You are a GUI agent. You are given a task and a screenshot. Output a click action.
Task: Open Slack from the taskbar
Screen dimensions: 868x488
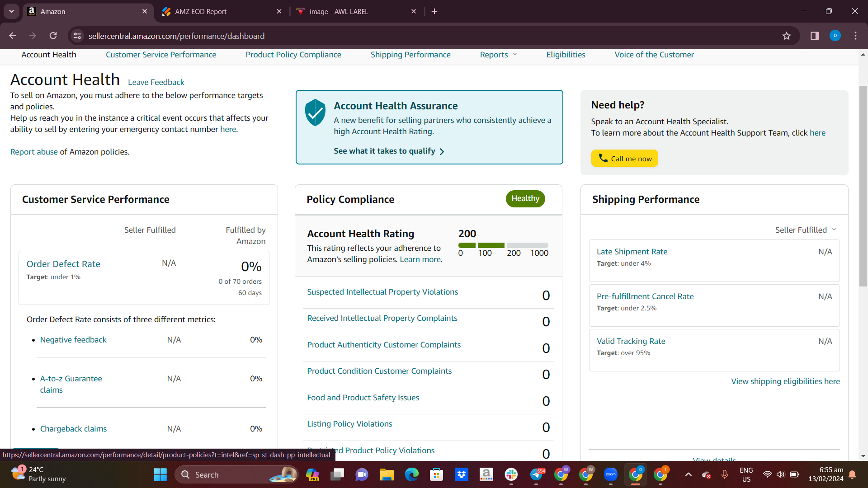[x=511, y=474]
